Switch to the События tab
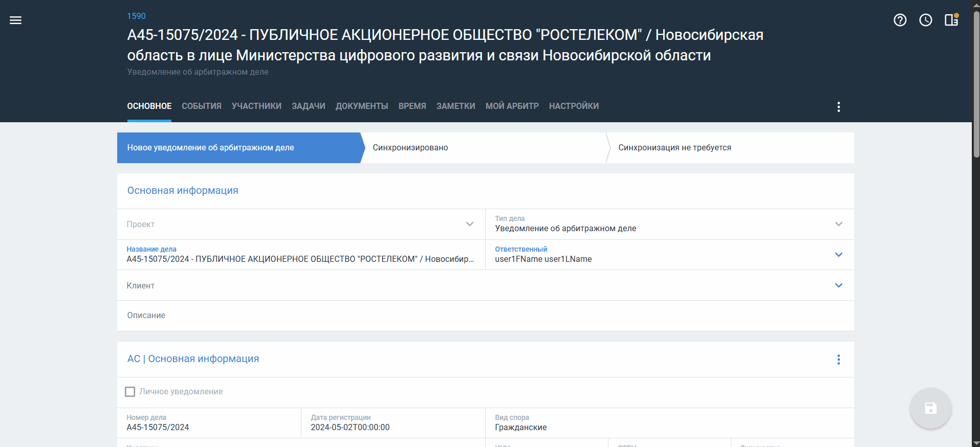 coord(202,106)
